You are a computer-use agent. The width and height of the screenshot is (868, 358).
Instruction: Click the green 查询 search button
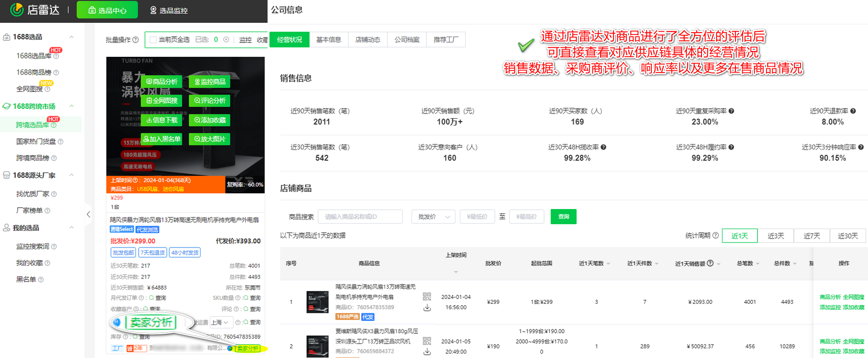tap(563, 217)
